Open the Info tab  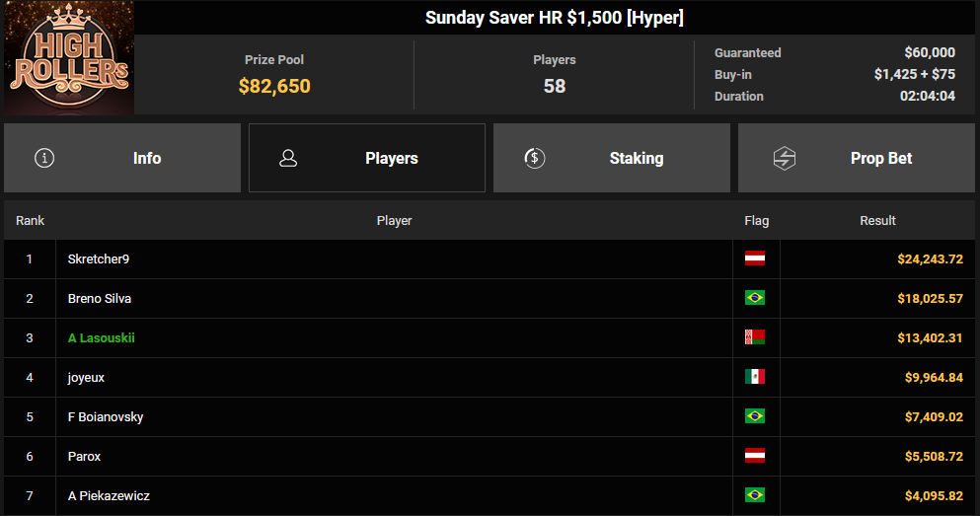tap(122, 158)
